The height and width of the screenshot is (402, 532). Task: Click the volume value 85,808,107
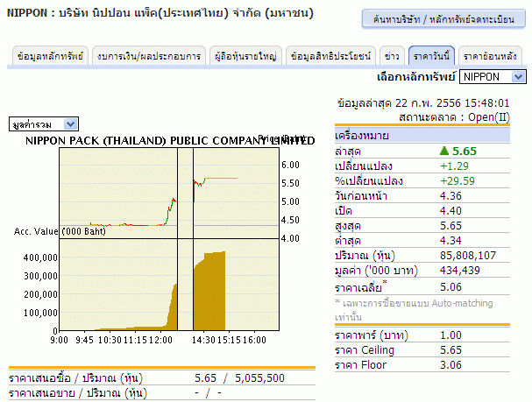(x=468, y=256)
